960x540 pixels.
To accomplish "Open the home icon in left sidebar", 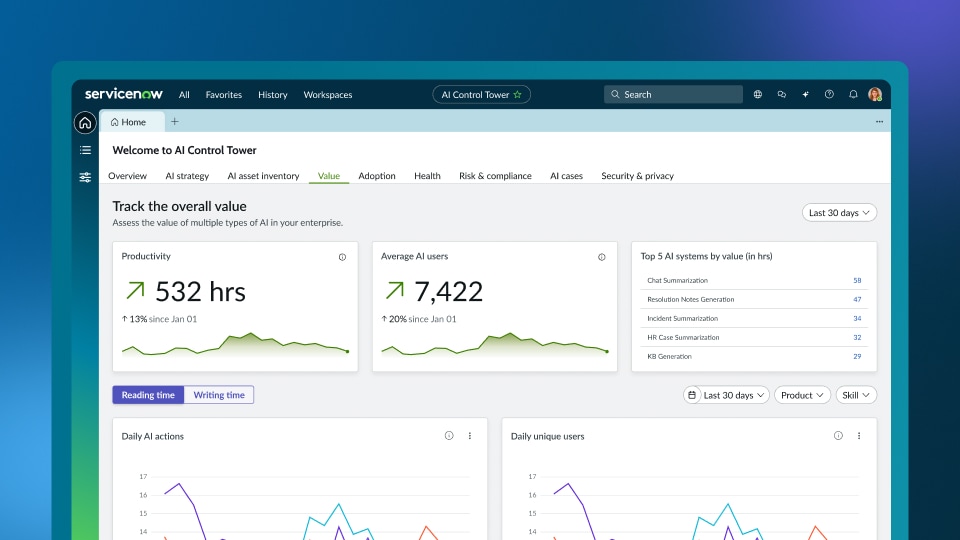I will (85, 123).
